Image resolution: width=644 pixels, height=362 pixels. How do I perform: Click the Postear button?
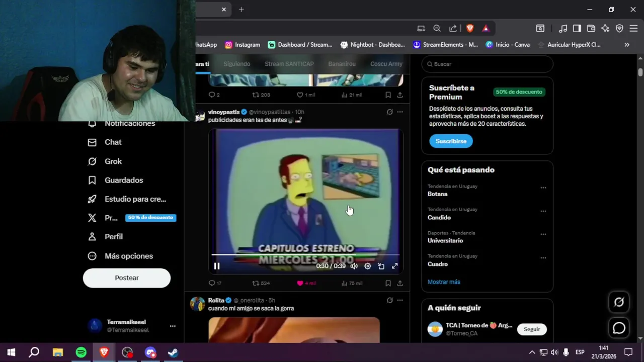127,278
